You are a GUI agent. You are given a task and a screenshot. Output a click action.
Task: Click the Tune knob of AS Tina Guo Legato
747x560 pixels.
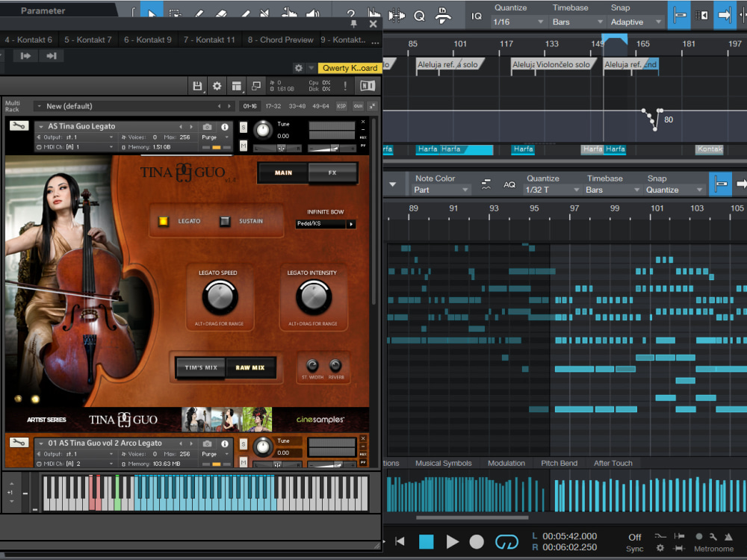(262, 129)
